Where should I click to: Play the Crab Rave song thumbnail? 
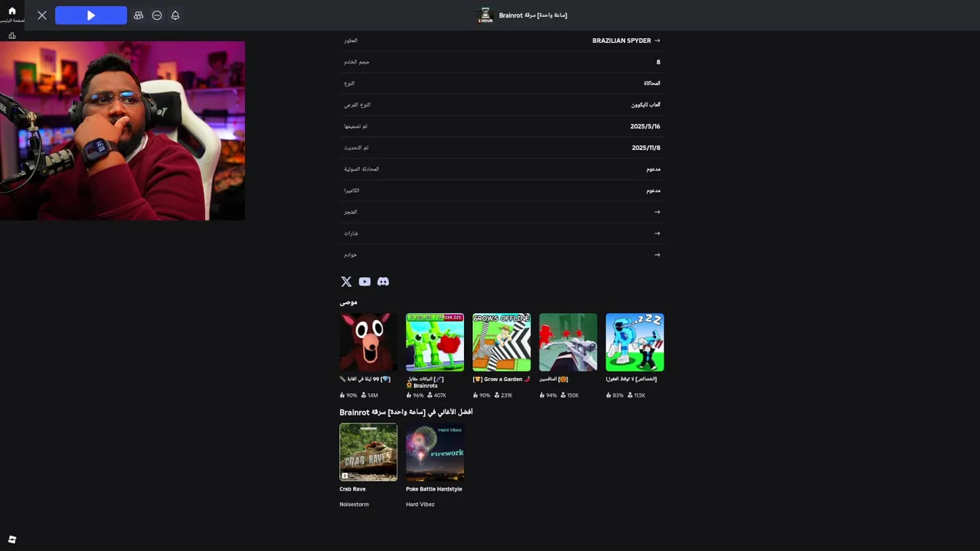click(x=368, y=452)
